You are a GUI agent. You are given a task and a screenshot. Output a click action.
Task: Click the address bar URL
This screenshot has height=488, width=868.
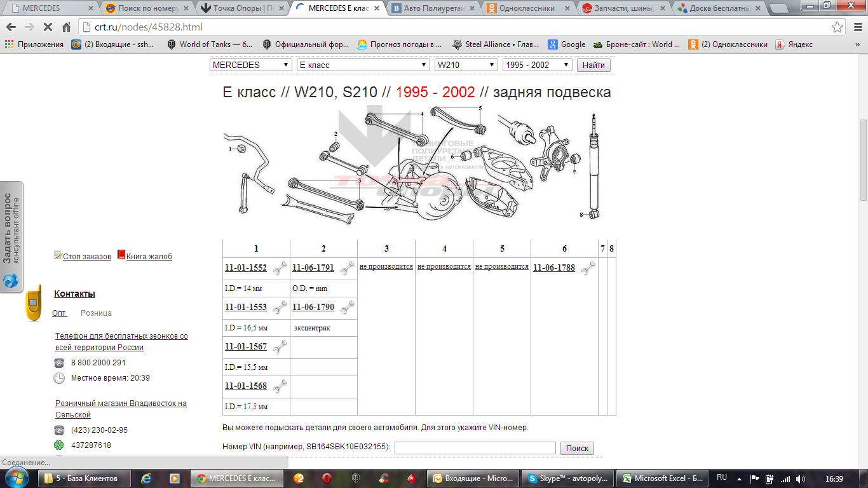tap(149, 27)
